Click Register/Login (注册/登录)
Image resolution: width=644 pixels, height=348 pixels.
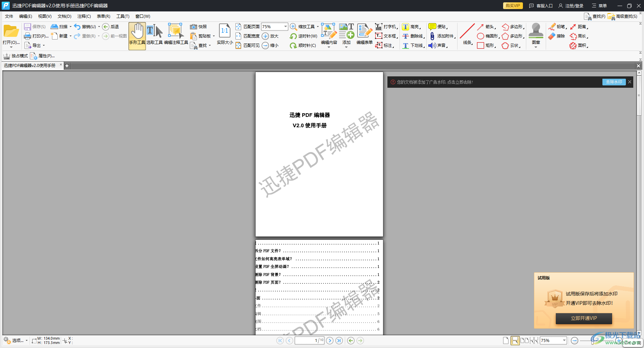(x=571, y=6)
